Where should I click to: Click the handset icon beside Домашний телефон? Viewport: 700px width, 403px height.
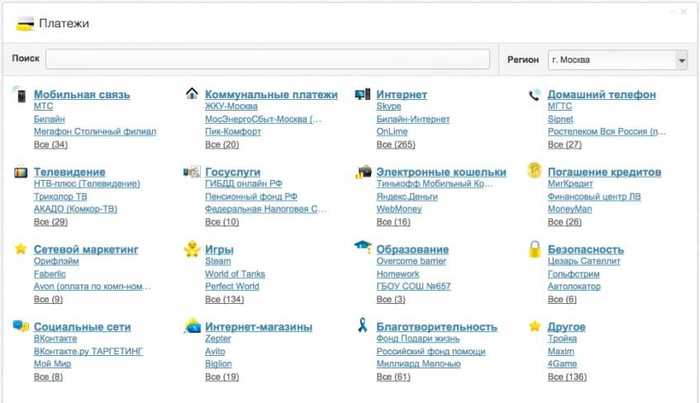[534, 95]
